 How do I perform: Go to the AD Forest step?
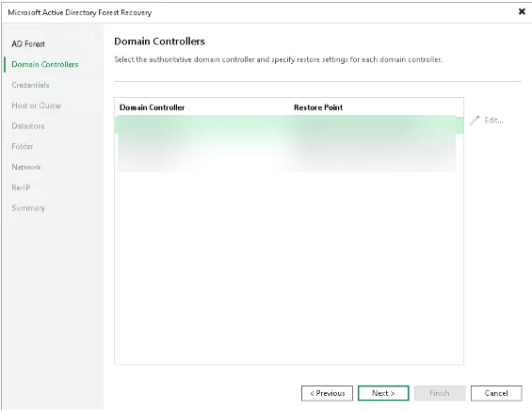click(28, 44)
